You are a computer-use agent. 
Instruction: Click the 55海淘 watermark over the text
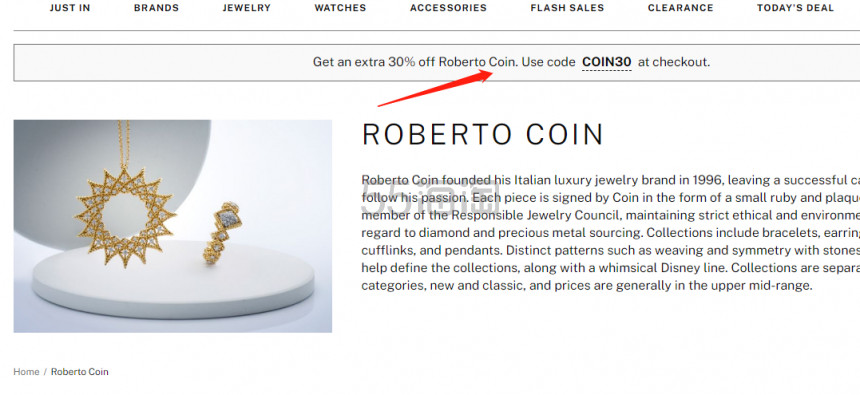[430, 202]
